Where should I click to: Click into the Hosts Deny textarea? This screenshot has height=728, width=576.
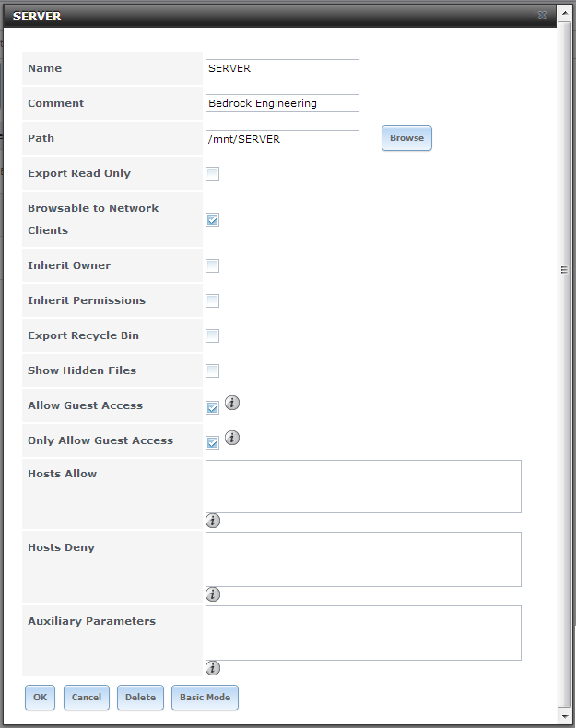[x=363, y=559]
